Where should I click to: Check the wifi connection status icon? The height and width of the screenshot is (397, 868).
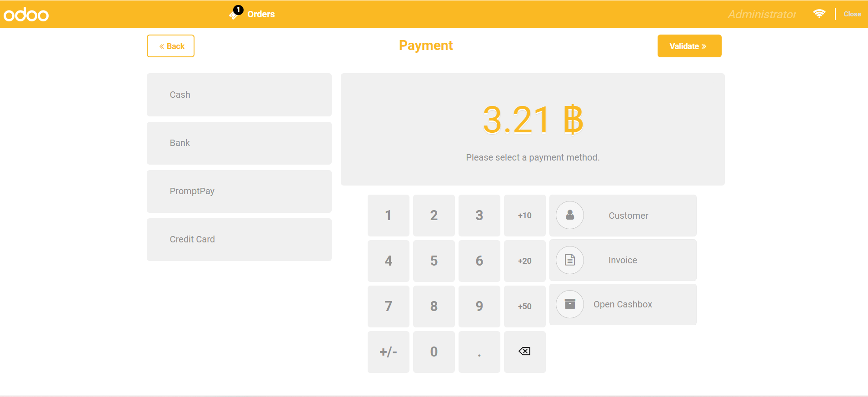tap(819, 14)
